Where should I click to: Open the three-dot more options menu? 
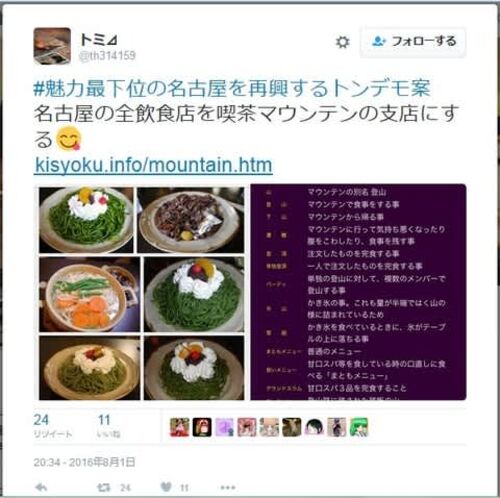[x=228, y=488]
